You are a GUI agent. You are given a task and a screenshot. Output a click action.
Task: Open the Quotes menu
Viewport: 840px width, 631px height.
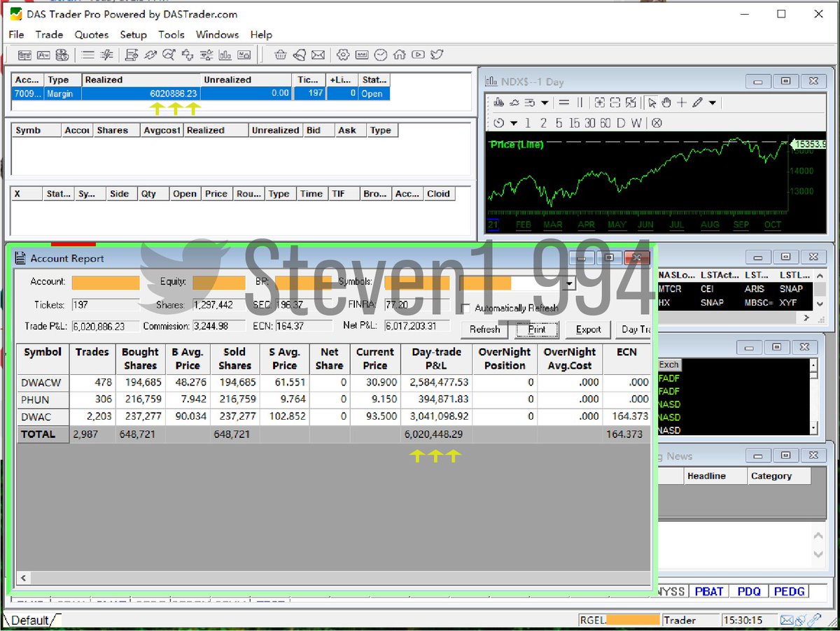coord(92,34)
